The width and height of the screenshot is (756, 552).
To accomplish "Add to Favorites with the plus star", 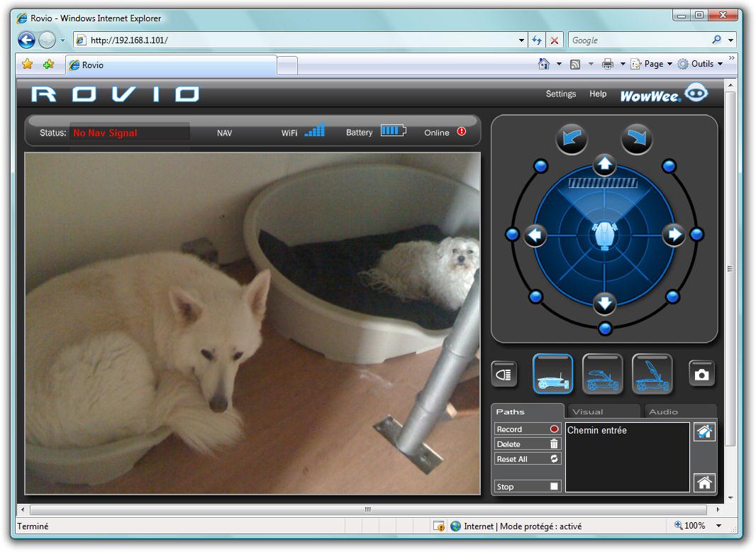I will pos(49,64).
